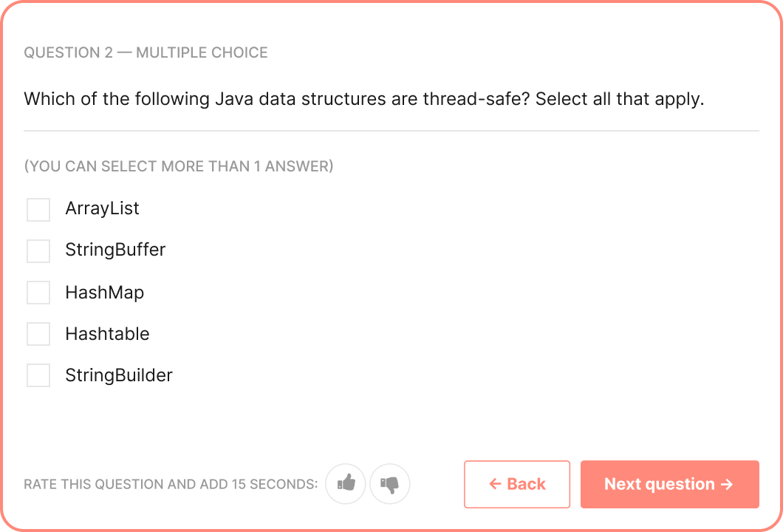Enable the HashMap checkbox

tap(38, 292)
